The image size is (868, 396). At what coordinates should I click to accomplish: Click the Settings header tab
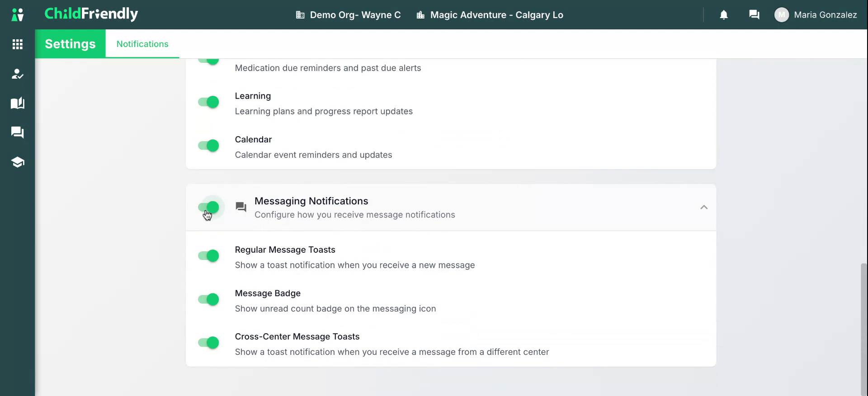pyautogui.click(x=70, y=44)
